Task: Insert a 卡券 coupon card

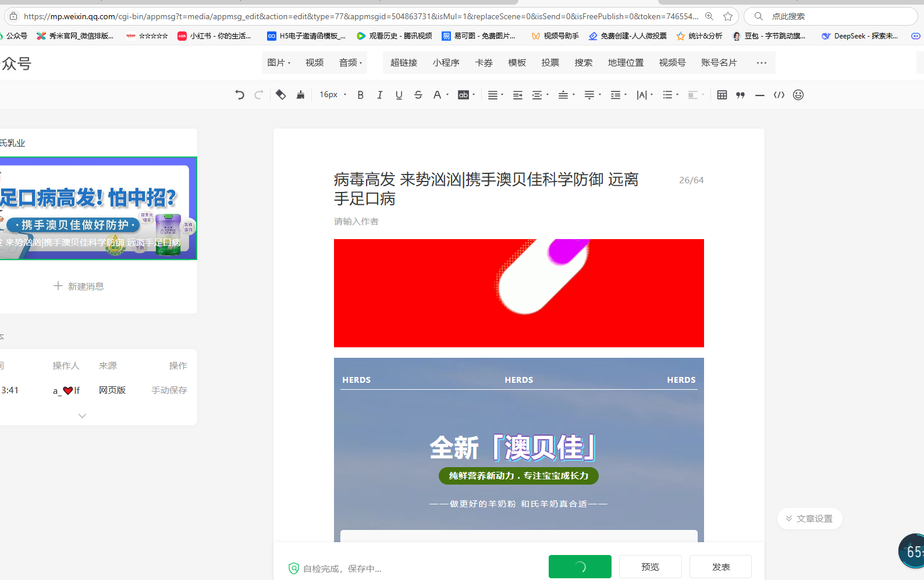Action: click(484, 63)
